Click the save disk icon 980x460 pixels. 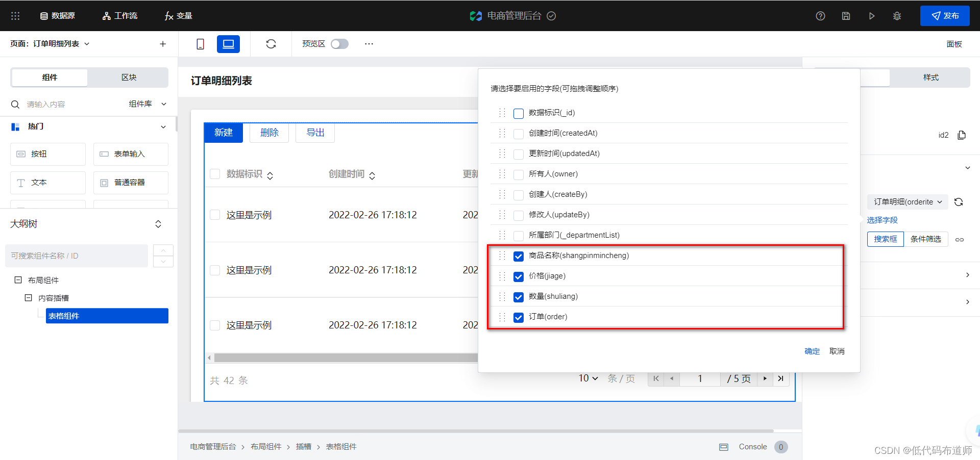(846, 16)
